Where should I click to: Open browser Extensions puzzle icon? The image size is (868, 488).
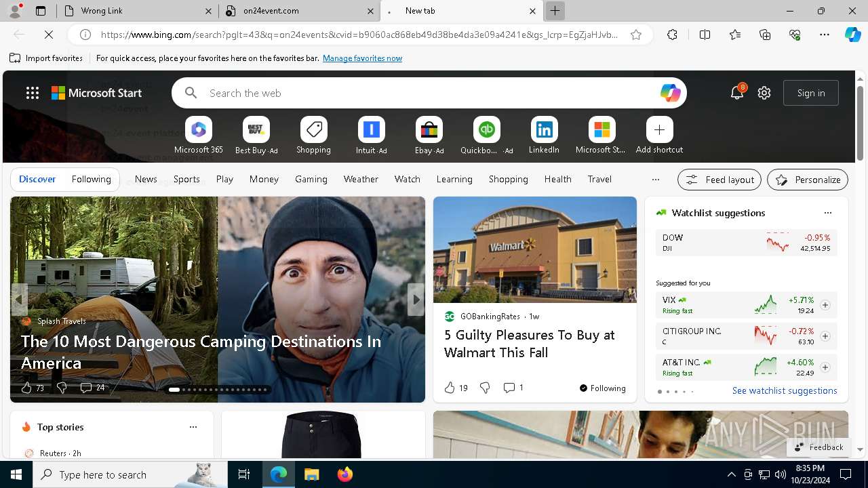672,35
